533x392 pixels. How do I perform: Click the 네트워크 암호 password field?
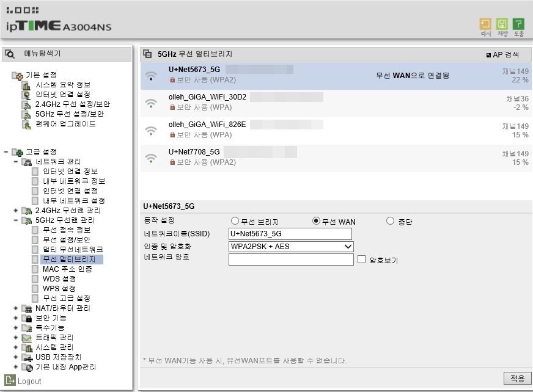click(291, 260)
